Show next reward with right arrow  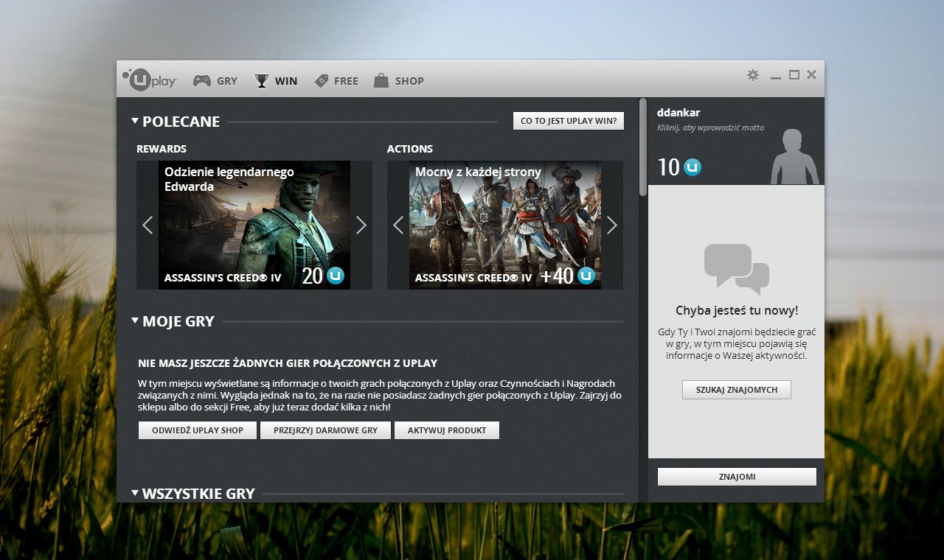(361, 225)
